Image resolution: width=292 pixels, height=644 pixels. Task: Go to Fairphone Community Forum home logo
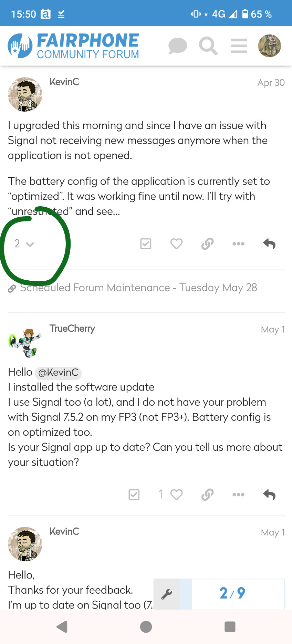73,46
